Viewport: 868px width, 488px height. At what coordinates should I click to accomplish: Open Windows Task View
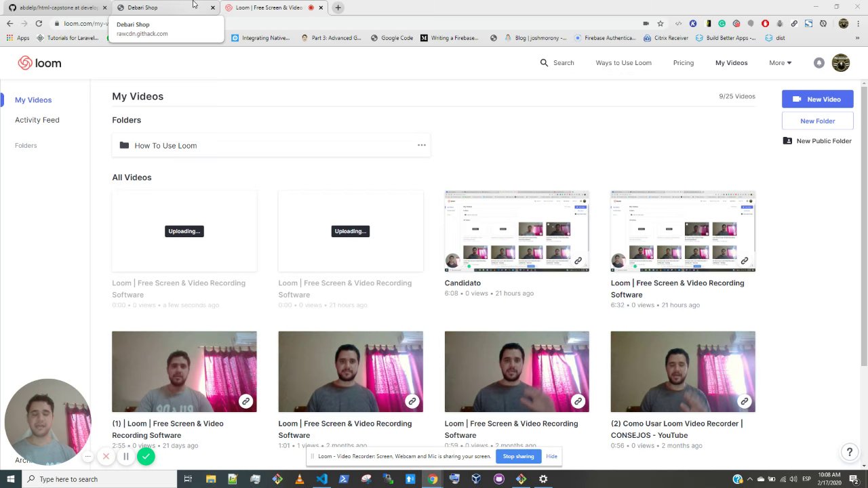pos(188,479)
